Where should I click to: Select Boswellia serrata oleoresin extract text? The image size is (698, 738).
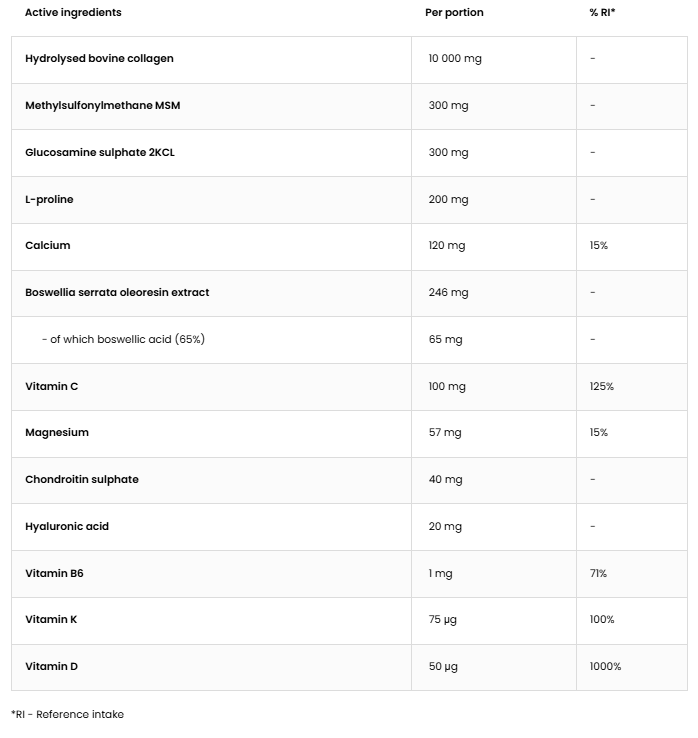(x=117, y=293)
